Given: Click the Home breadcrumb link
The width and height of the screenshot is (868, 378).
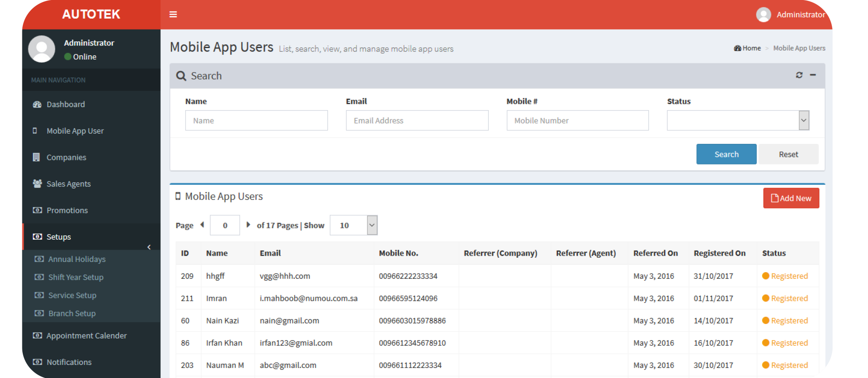Looking at the screenshot, I should [752, 48].
